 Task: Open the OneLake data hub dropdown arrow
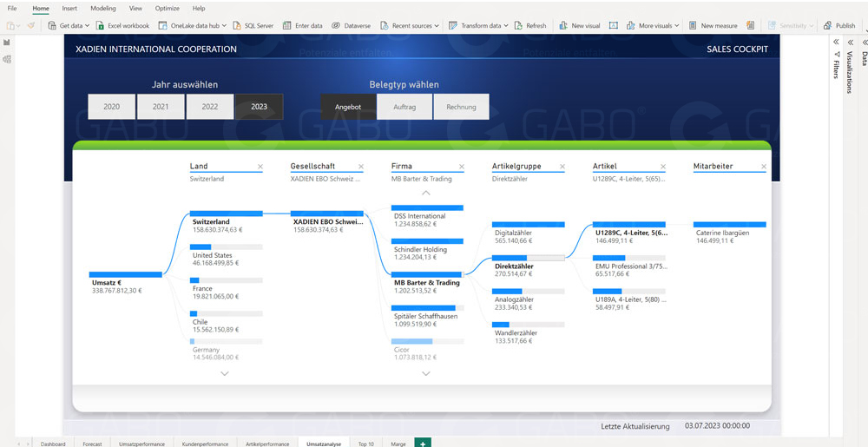coord(224,25)
